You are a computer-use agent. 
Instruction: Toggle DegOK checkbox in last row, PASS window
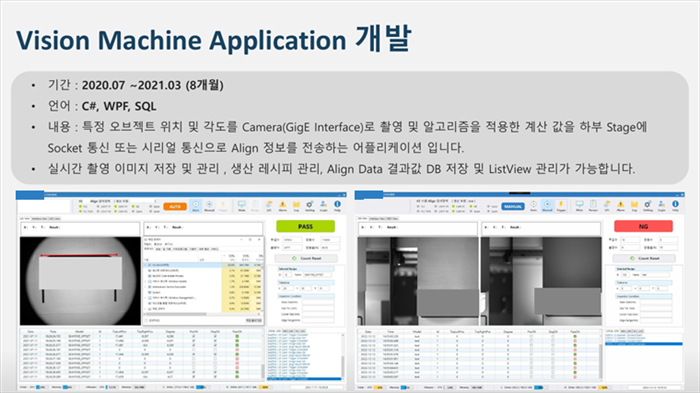point(215,376)
